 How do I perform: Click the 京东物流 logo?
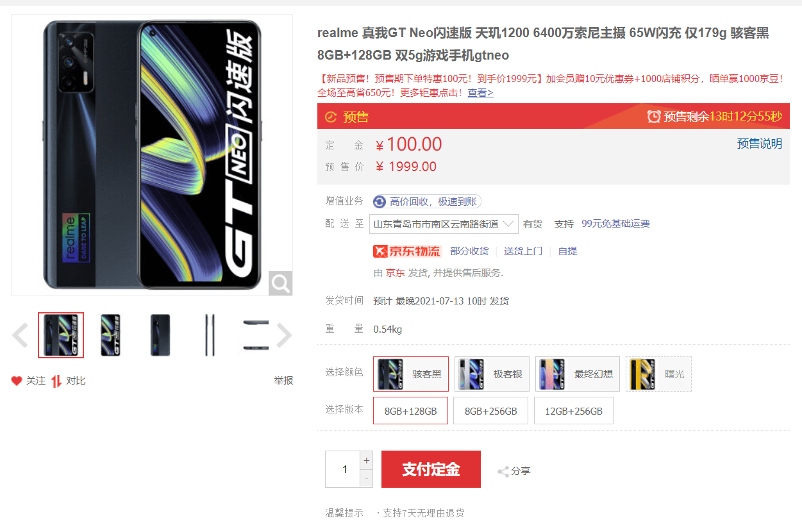pyautogui.click(x=407, y=251)
